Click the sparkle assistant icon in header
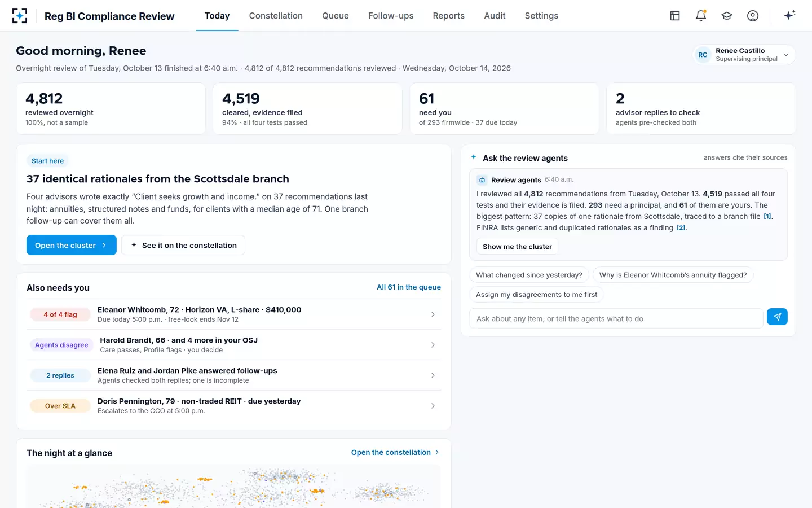Image resolution: width=812 pixels, height=508 pixels. click(789, 15)
